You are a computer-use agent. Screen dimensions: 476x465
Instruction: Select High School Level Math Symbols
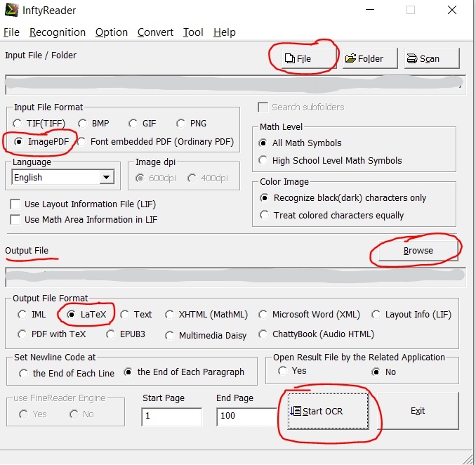(330, 160)
